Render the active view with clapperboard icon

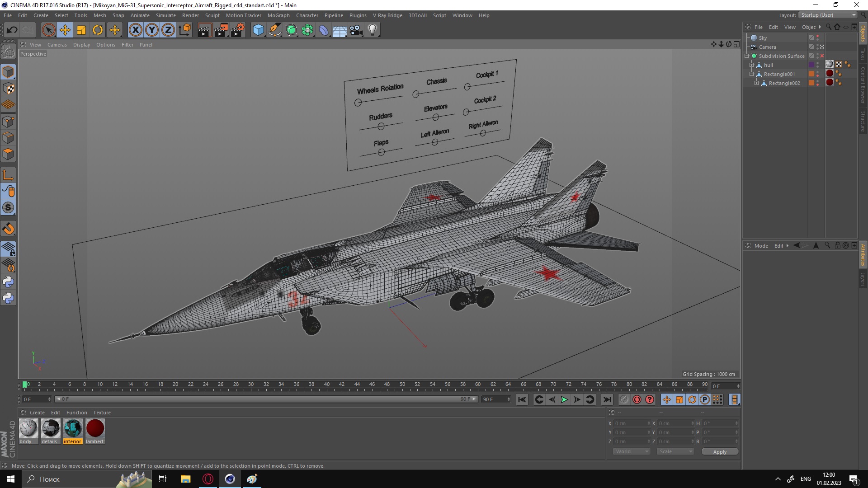tap(204, 30)
